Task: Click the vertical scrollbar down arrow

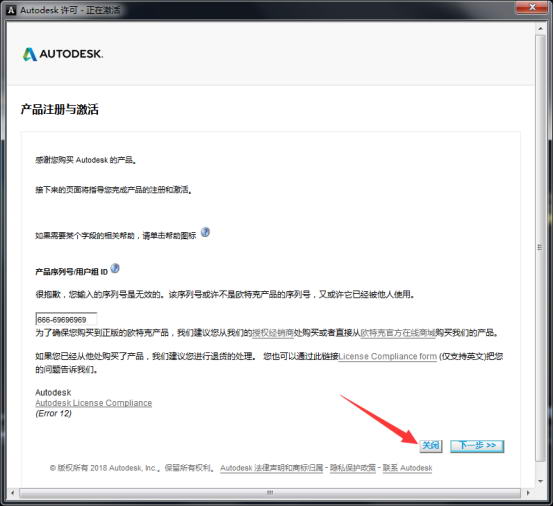Action: [540, 481]
